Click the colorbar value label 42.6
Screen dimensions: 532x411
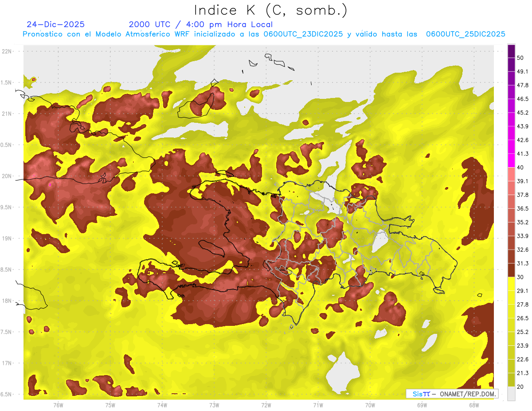(x=523, y=140)
